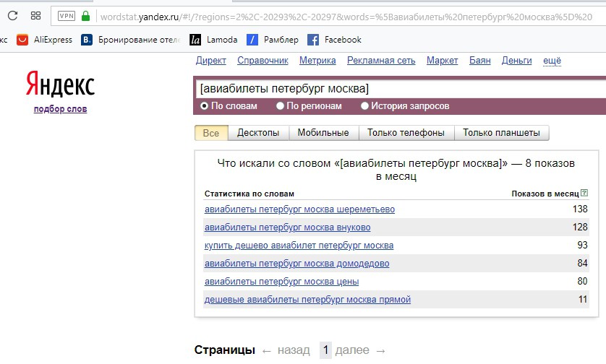Open авиабилеты петербург москва цены query
This screenshot has width=606, height=364.
[x=281, y=282]
